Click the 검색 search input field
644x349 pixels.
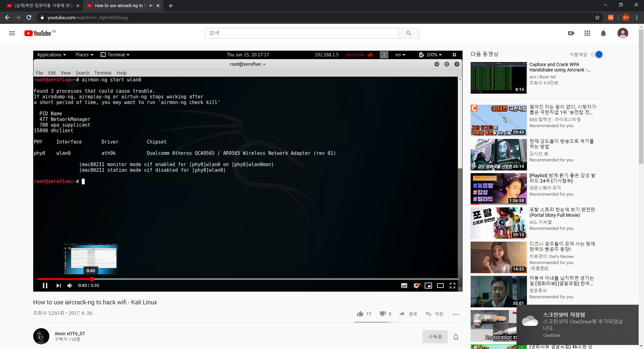point(302,33)
